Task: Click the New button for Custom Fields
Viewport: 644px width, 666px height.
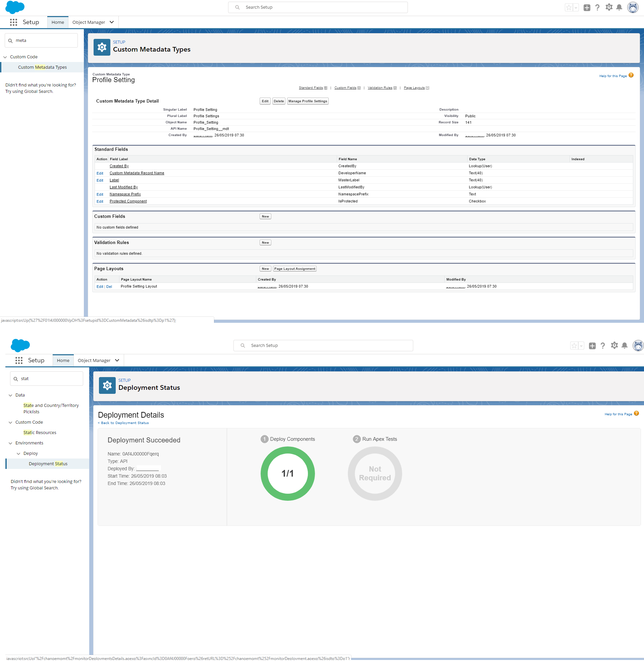Action: (x=265, y=216)
